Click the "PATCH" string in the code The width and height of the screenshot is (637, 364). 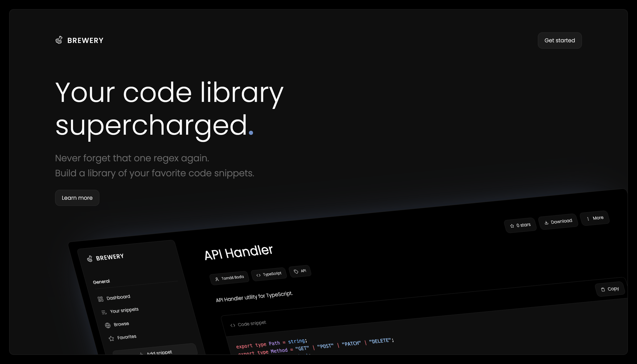click(351, 344)
